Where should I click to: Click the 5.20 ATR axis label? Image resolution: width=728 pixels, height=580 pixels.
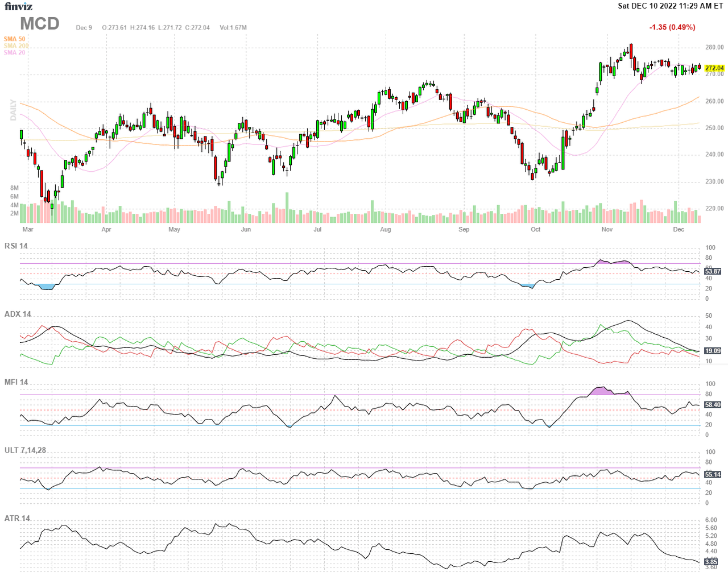tap(711, 536)
